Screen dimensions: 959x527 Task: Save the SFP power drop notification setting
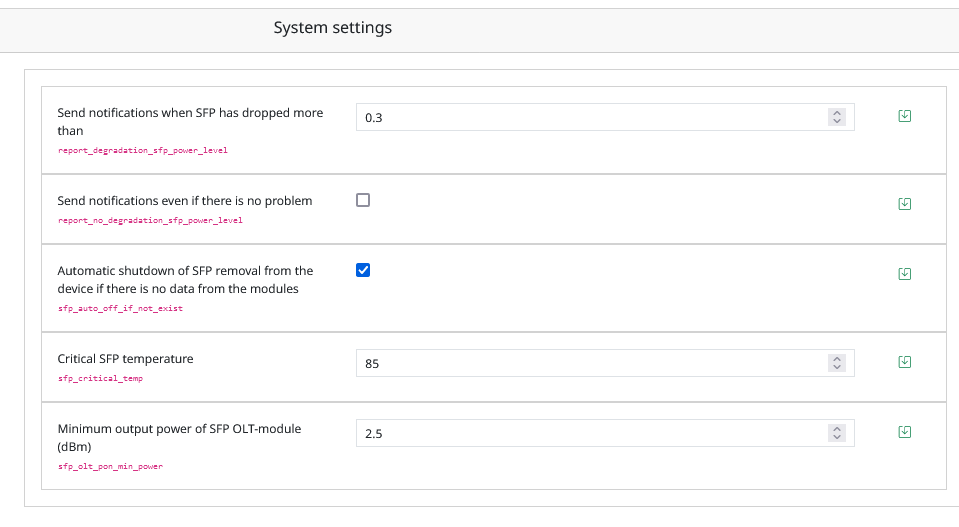905,116
